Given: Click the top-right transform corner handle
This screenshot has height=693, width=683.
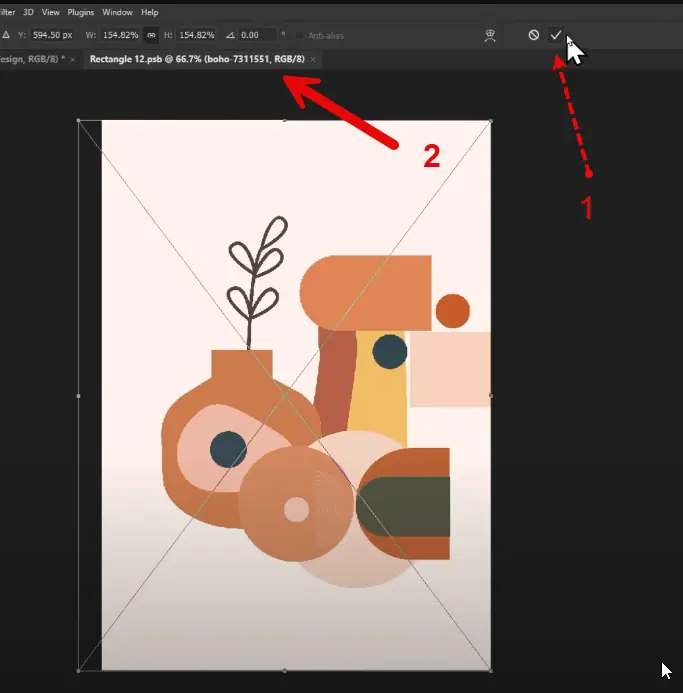Looking at the screenshot, I should (490, 121).
